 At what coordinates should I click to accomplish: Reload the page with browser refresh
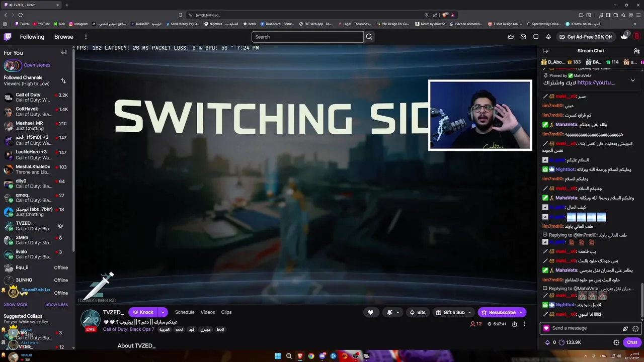(21, 15)
